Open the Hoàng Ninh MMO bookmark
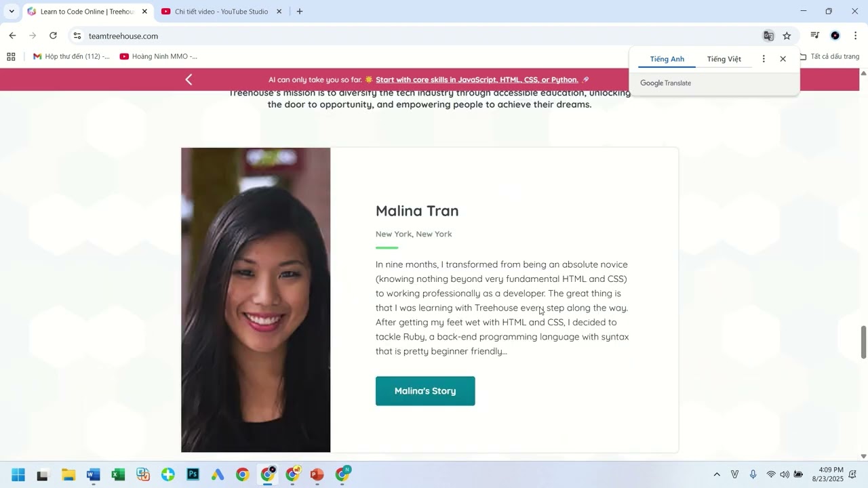This screenshot has width=868, height=488. pos(159,57)
